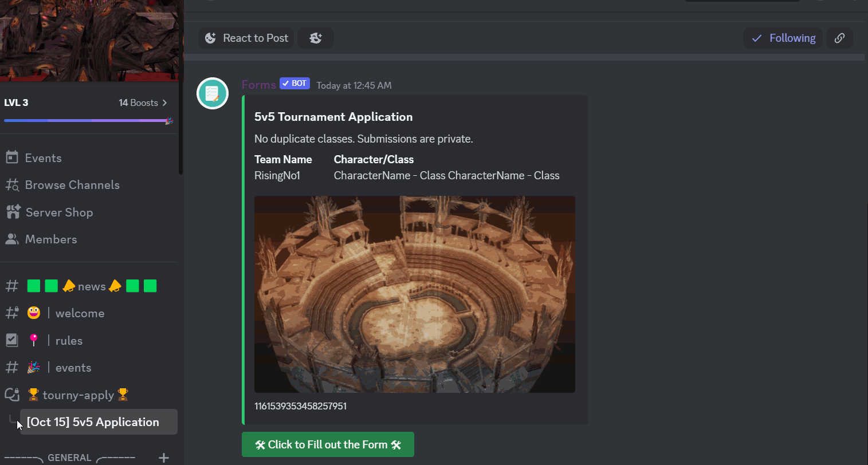This screenshot has width=868, height=465.
Task: Click the 5v5 Tournament Application title
Action: click(333, 117)
